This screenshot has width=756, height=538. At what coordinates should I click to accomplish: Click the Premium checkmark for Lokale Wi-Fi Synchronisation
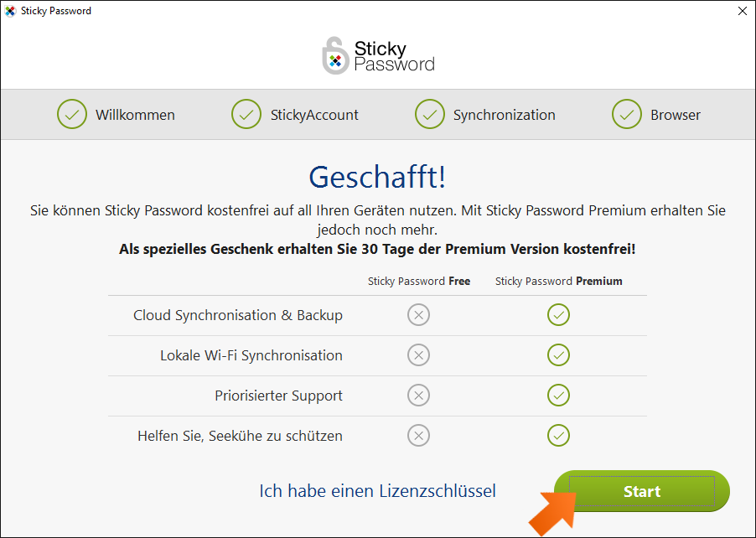558,355
